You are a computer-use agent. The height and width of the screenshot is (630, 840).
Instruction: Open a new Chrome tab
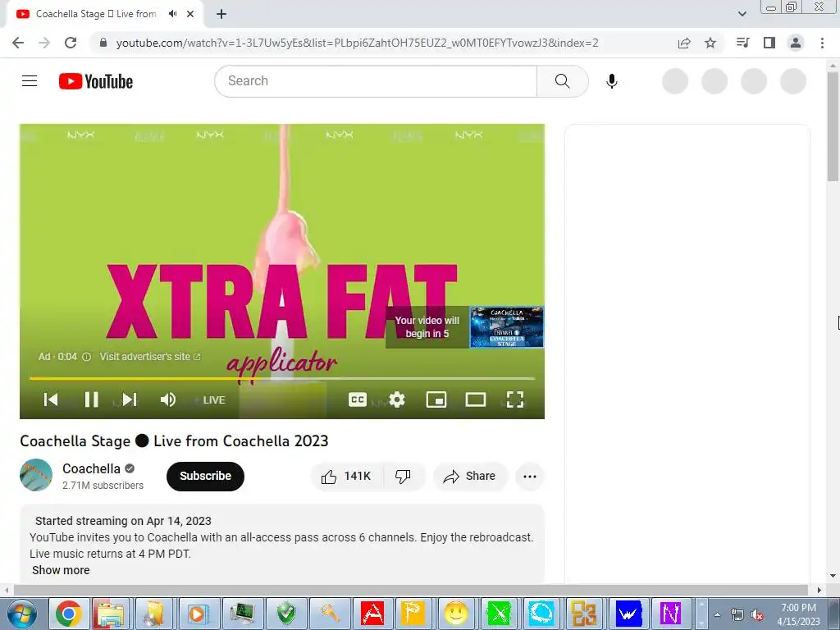point(221,14)
